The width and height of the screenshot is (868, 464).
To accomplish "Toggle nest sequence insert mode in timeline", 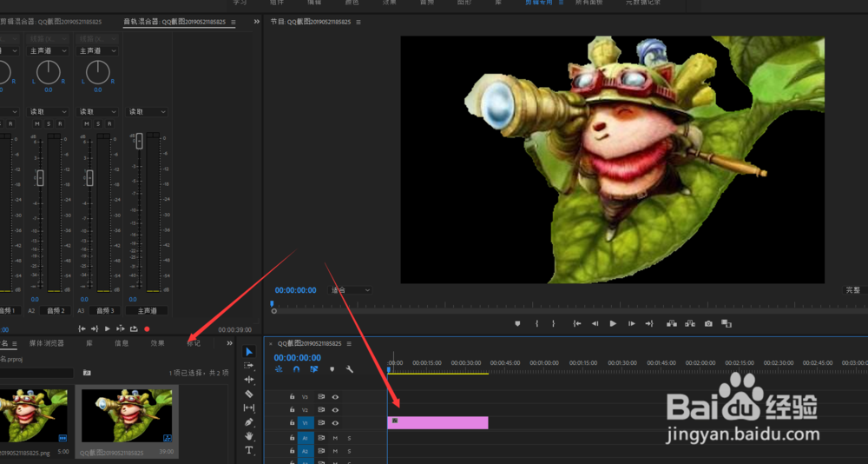I will tap(279, 369).
